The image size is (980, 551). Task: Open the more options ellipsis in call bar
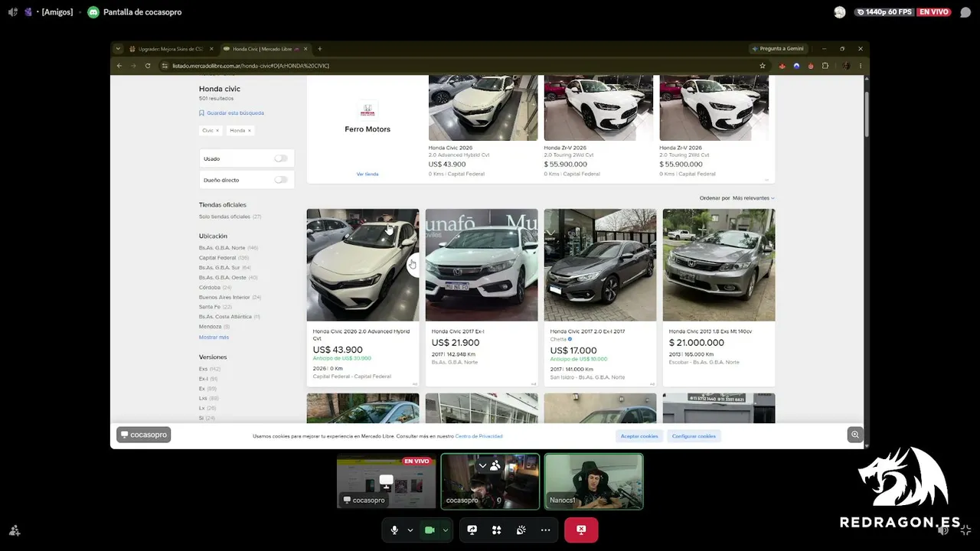pos(546,530)
